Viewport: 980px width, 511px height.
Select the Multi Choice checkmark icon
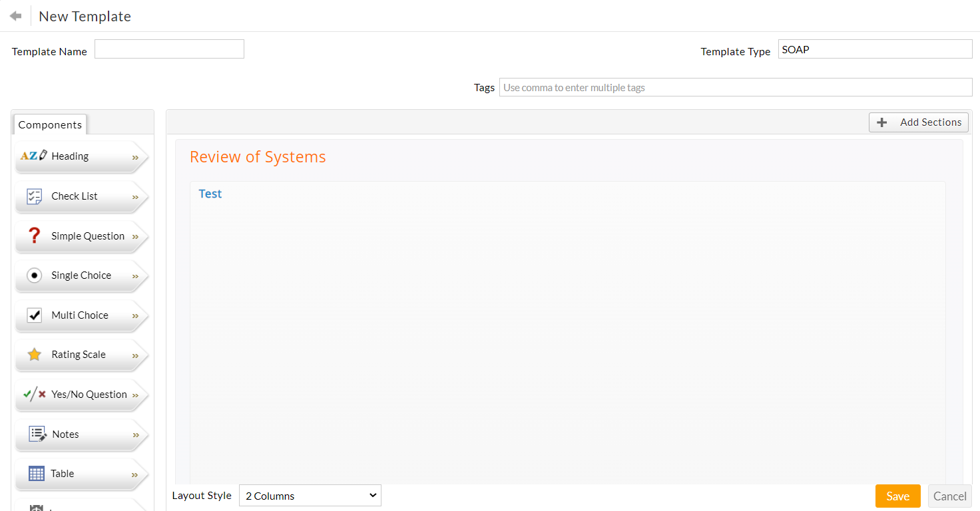(x=34, y=315)
